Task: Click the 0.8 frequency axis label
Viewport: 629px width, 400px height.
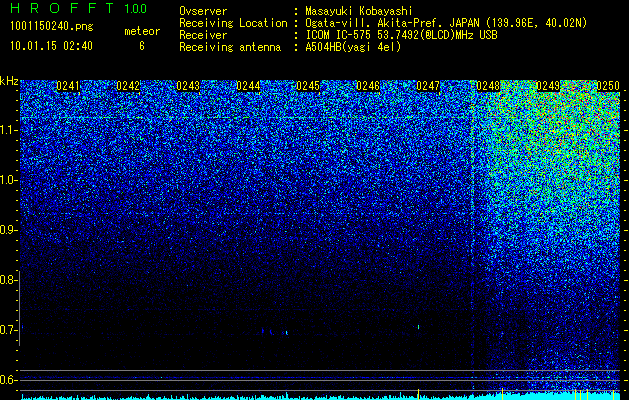Action: 8,280
